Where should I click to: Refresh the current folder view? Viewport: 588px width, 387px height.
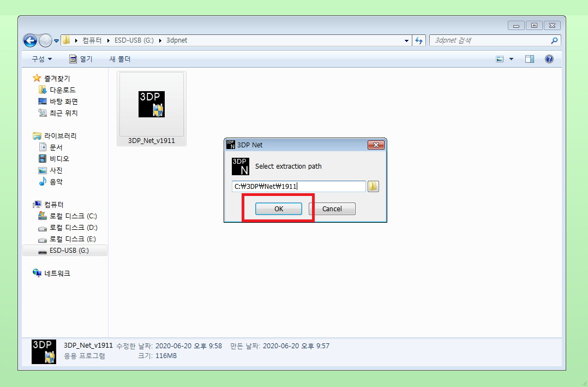(419, 40)
